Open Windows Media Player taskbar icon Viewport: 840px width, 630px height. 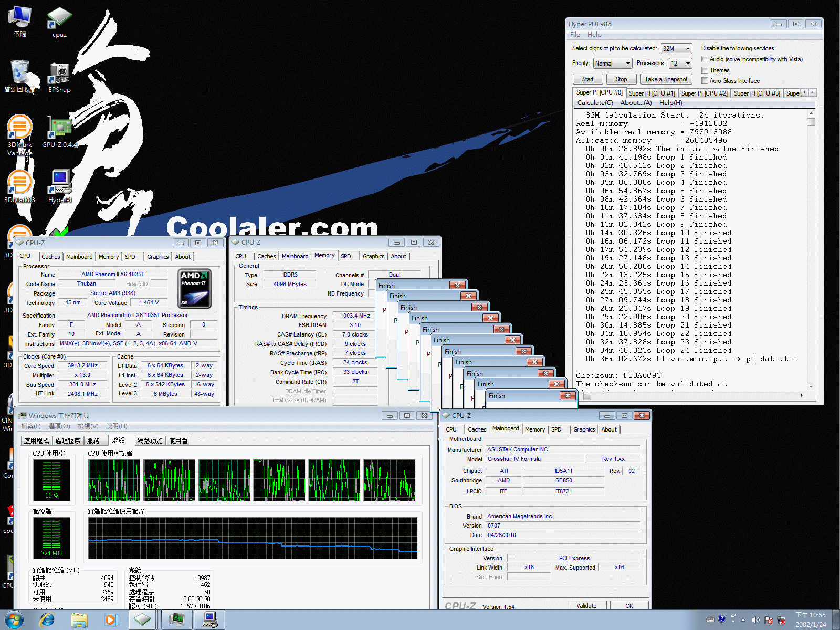click(x=110, y=620)
